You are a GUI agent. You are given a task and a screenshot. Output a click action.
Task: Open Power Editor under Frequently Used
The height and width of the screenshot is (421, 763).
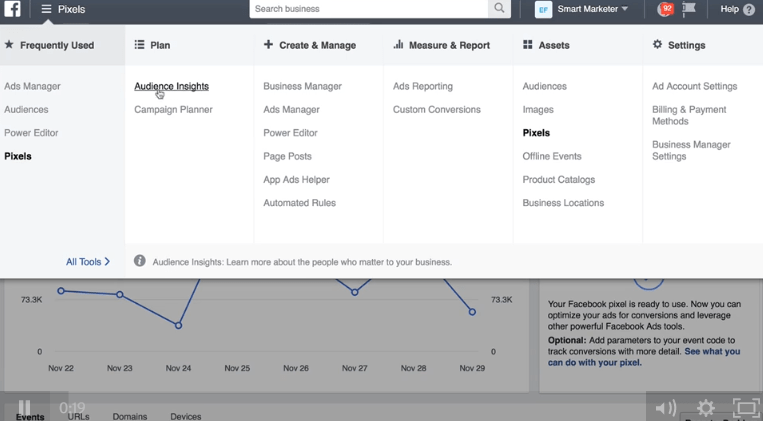[31, 133]
